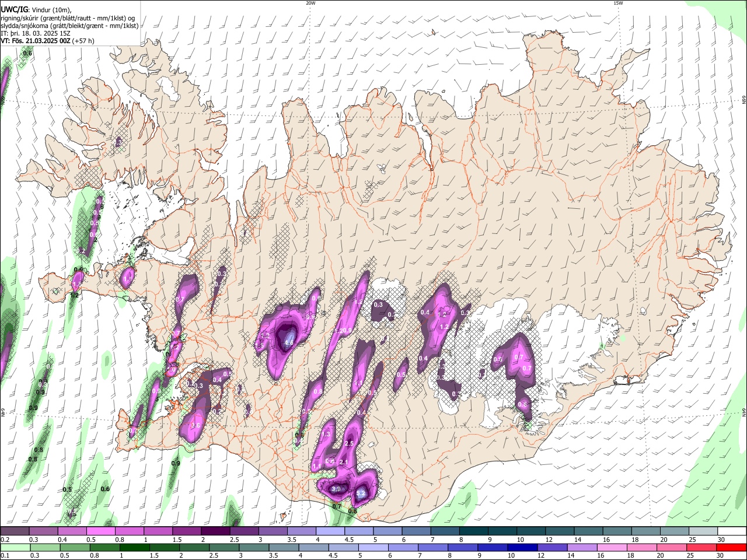The width and height of the screenshot is (747, 560).
Task: Pick the bright red swatch ending the rain legend
Action: pos(732,547)
